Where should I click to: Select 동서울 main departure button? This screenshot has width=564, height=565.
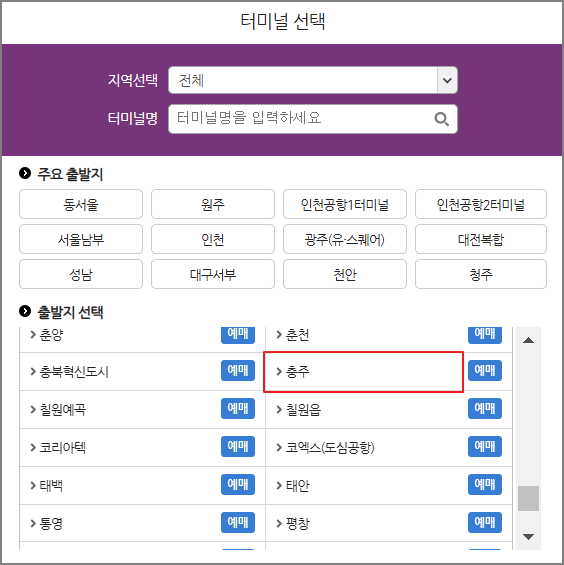[81, 204]
